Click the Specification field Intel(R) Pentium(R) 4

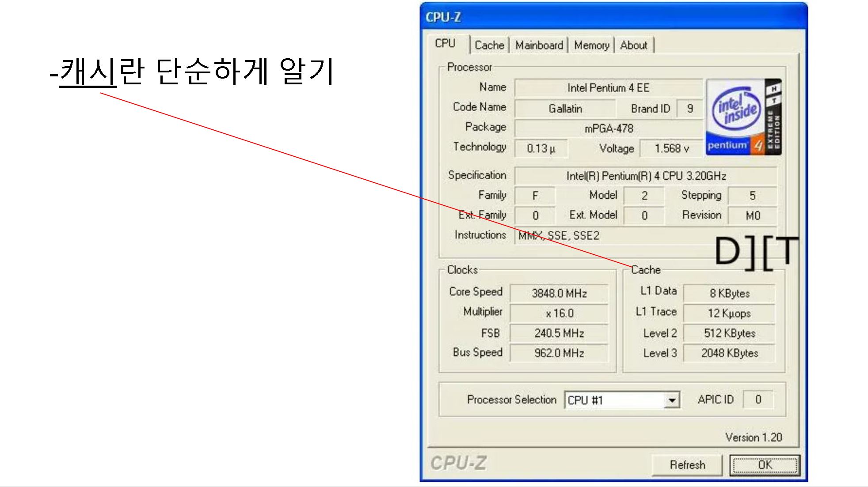(646, 176)
